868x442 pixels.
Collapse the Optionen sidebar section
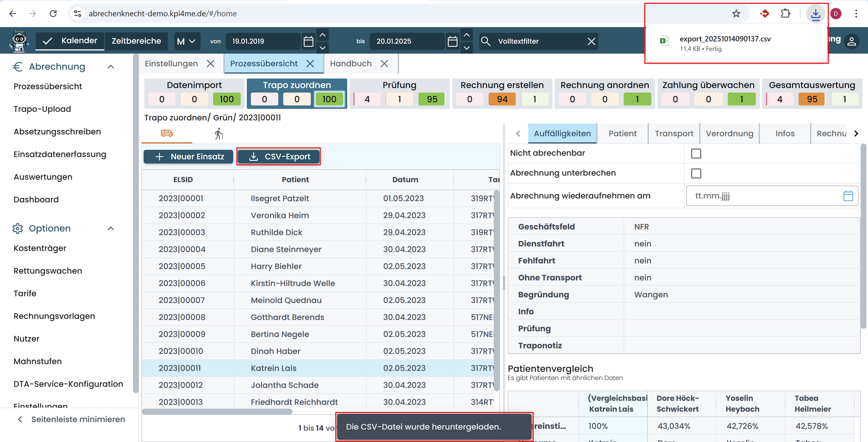point(111,228)
